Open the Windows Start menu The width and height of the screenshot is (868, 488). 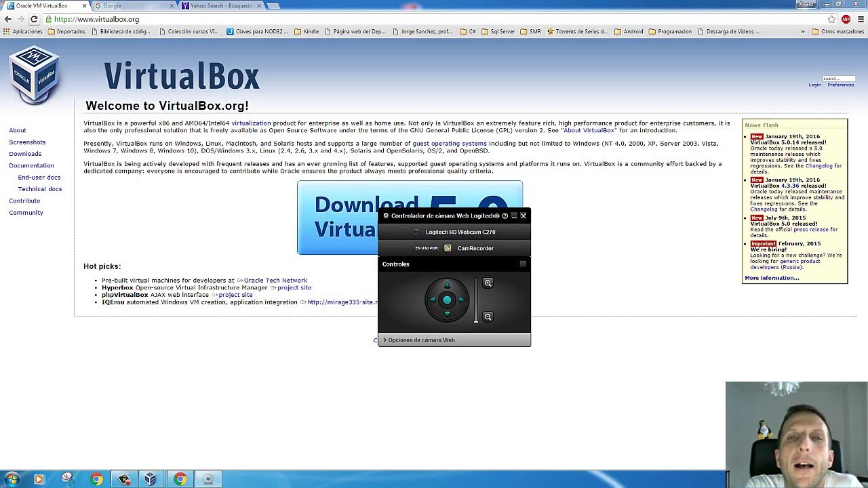(12, 479)
